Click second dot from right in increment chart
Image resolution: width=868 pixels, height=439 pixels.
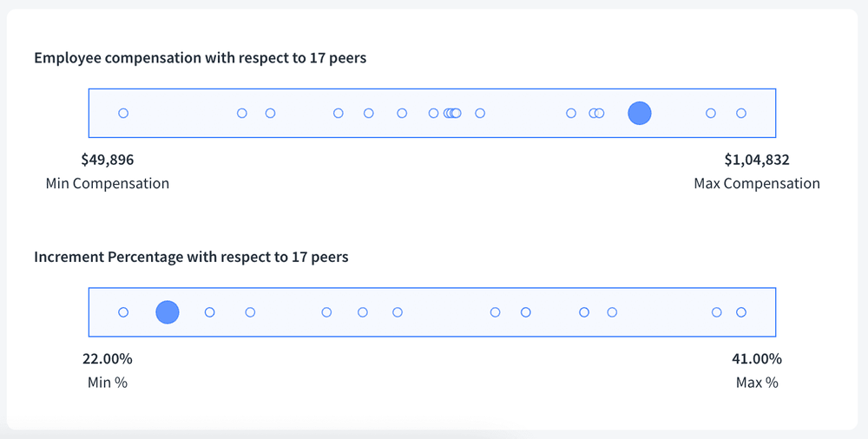pos(717,312)
